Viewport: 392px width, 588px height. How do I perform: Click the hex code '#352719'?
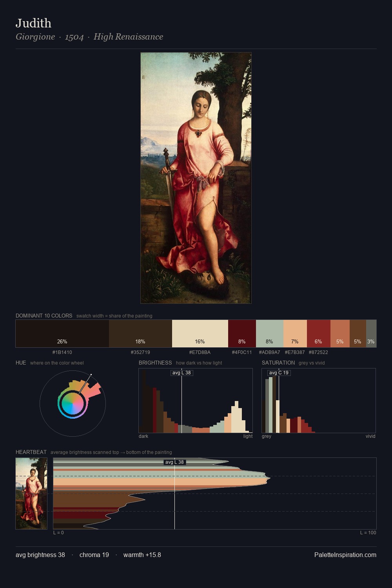(140, 352)
